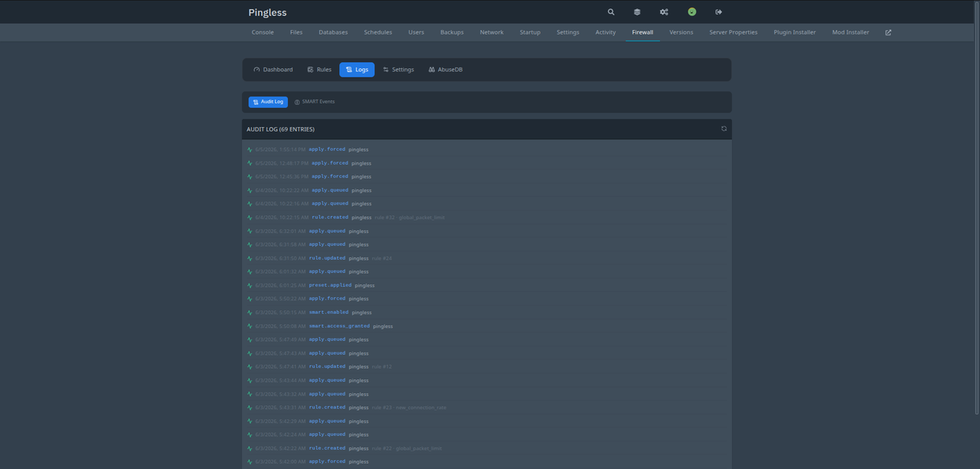980x469 pixels.
Task: Open the search magnifier icon in header
Action: point(611,12)
